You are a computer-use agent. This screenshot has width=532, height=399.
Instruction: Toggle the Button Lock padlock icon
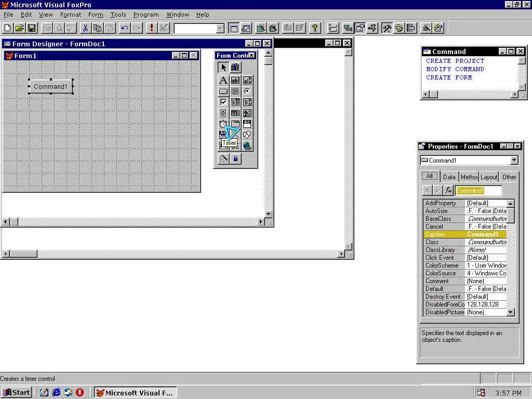coord(235,158)
